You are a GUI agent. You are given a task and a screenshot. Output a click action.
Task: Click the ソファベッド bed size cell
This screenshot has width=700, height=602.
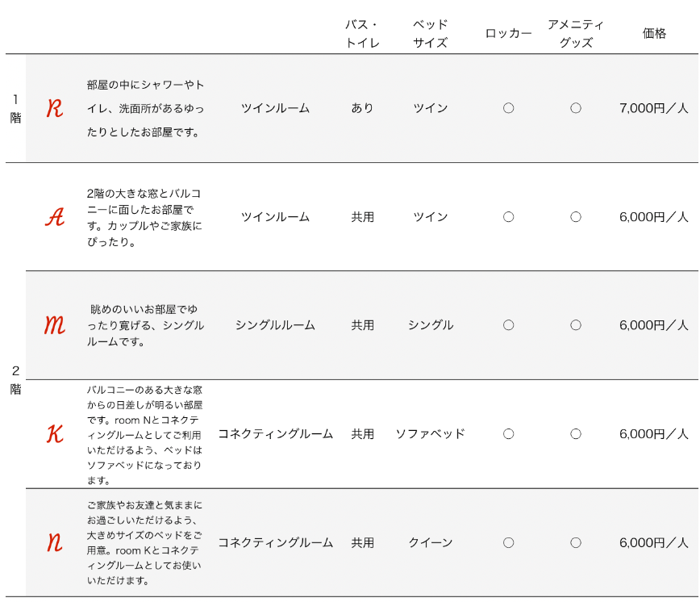[x=431, y=434]
